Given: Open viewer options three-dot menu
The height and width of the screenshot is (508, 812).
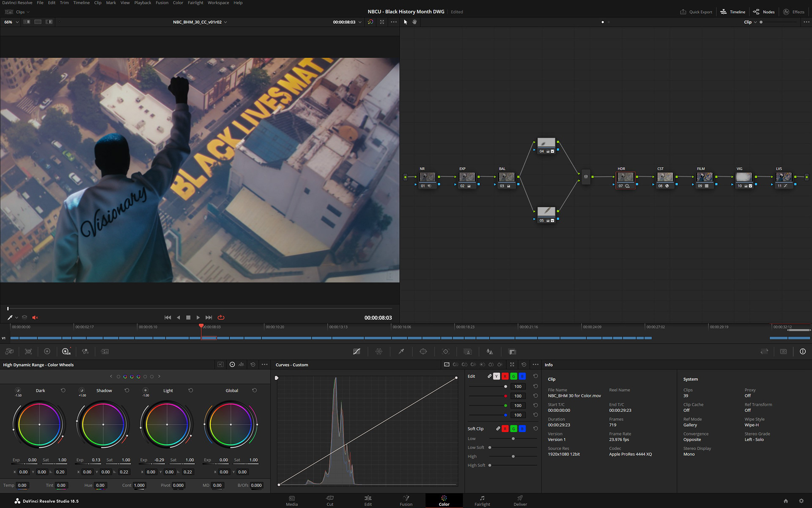Looking at the screenshot, I should (394, 22).
